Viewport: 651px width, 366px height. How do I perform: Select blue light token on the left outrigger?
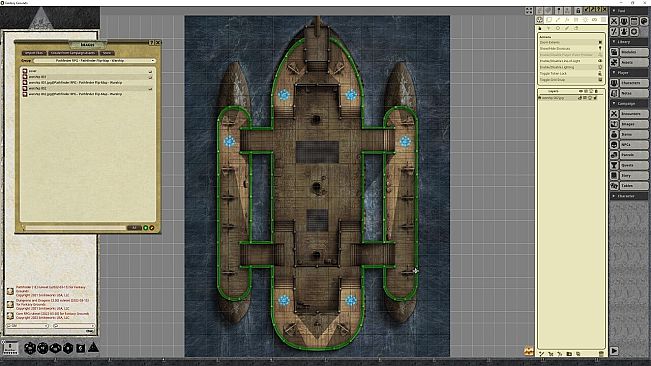(x=229, y=142)
